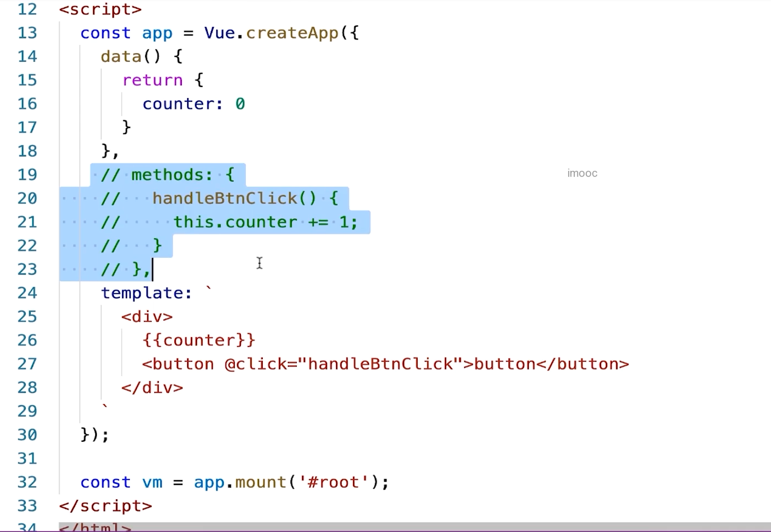Screen dimensions: 771x532
Task: Click line number 33 in the gutter
Action: click(x=27, y=506)
